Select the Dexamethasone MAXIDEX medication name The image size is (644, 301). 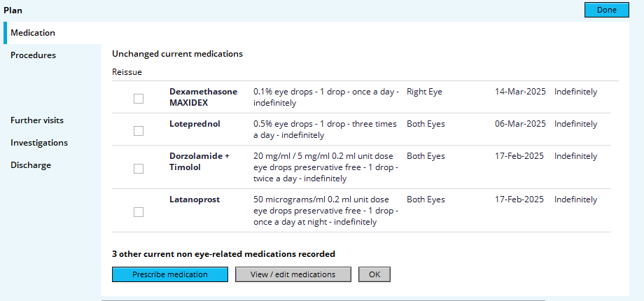click(203, 97)
